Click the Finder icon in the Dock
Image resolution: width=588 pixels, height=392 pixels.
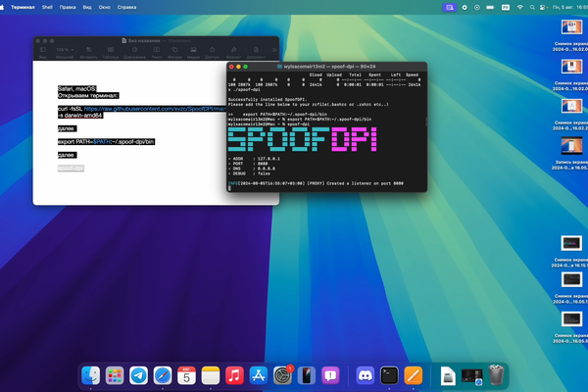pyautogui.click(x=91, y=375)
